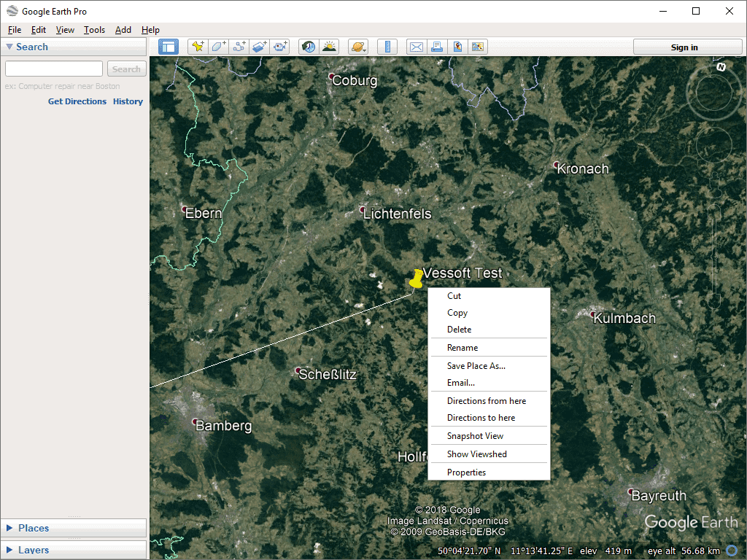The width and height of the screenshot is (747, 560).
Task: Click the Look joystick compass ring
Action: (x=713, y=93)
